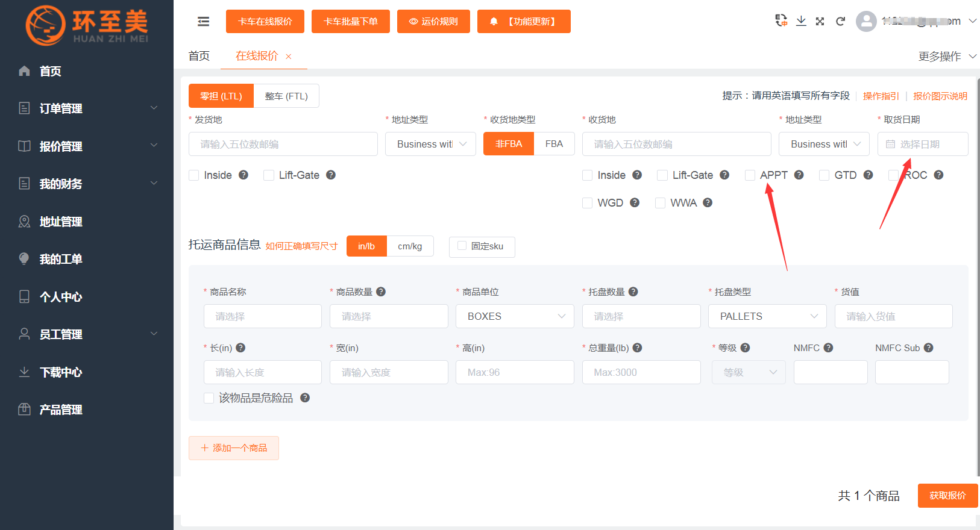Click help icon next to APPT

(x=799, y=175)
